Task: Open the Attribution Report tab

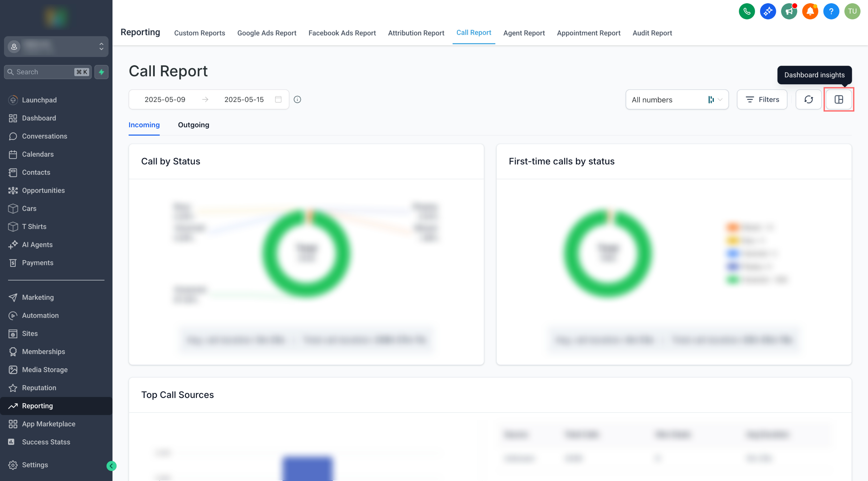Action: coord(416,33)
